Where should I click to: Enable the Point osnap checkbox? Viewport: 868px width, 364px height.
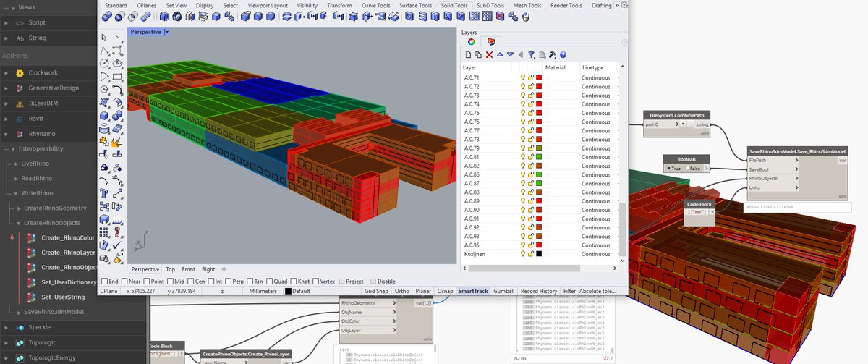147,281
